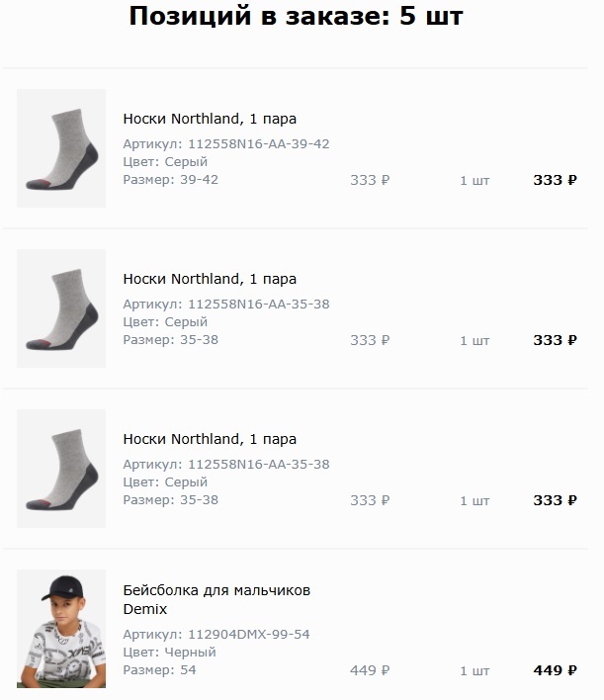Select article number 112558N16-AA-39-42

258,143
